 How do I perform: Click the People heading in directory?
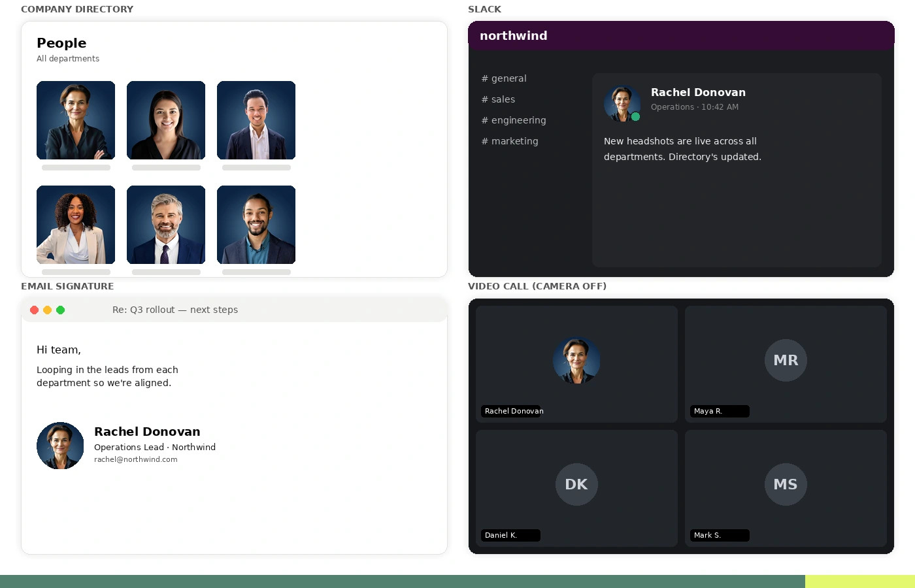[61, 43]
